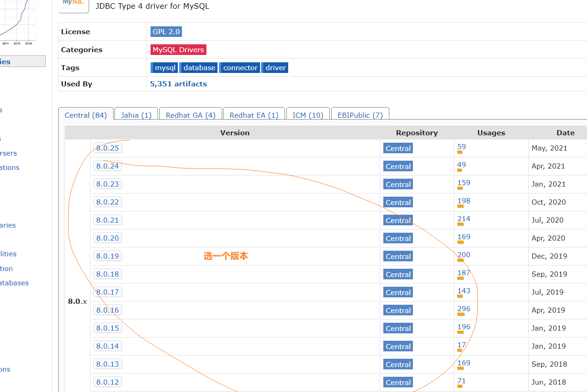Open the GPL 2.0 license tag
This screenshot has width=587, height=392.
(166, 32)
